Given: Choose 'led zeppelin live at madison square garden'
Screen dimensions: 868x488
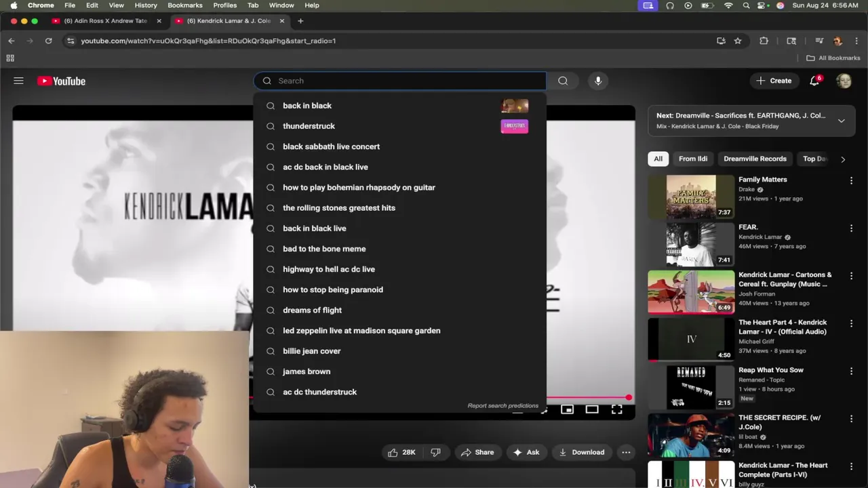Looking at the screenshot, I should tap(399, 331).
